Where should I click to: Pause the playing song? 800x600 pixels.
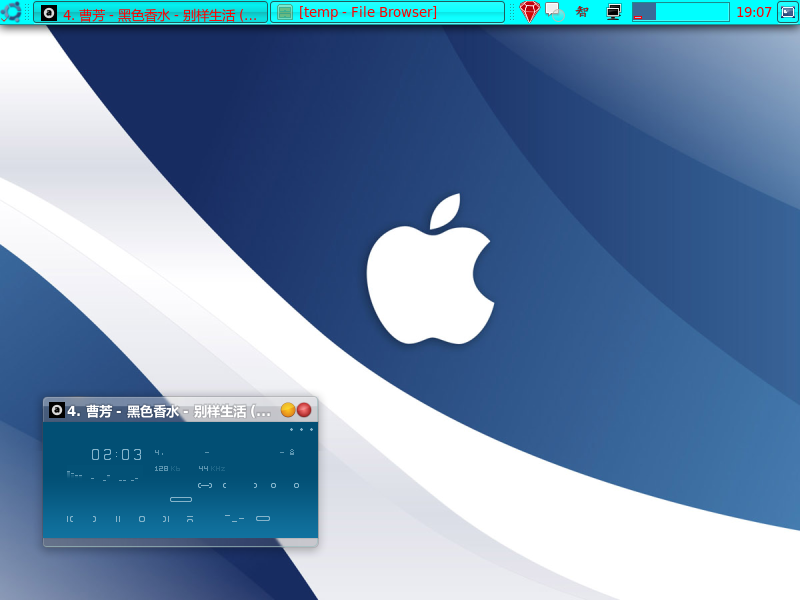pyautogui.click(x=118, y=519)
